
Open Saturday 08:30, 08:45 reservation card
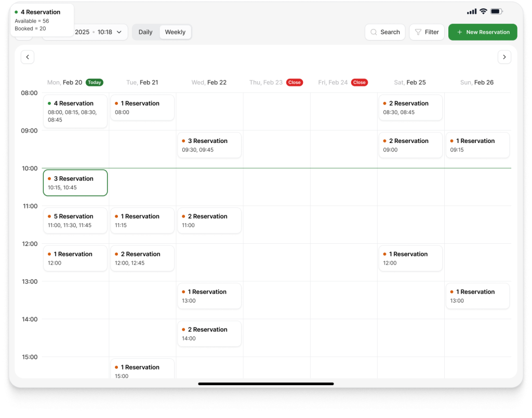click(x=410, y=108)
